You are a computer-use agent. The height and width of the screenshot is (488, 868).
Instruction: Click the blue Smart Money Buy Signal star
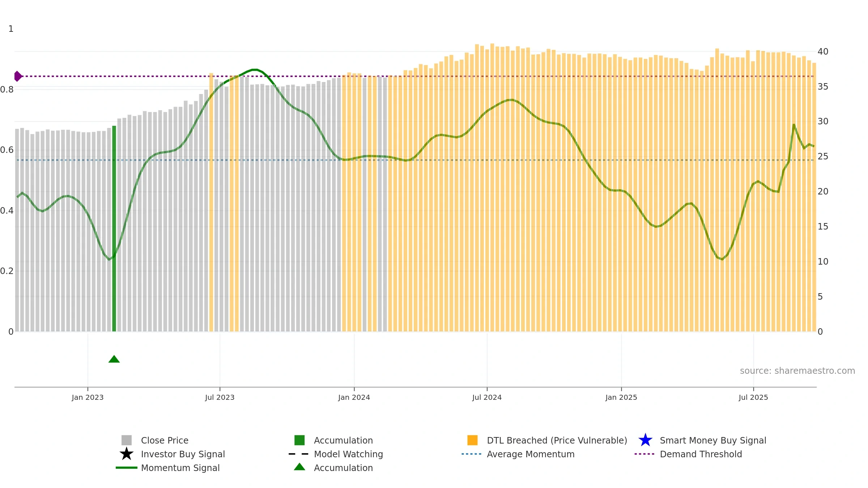click(x=645, y=440)
